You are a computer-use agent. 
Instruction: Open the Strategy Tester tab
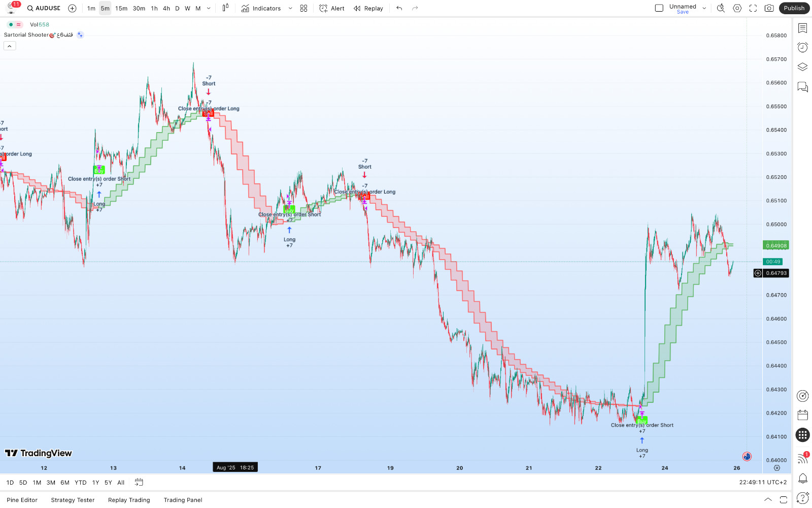coord(73,500)
